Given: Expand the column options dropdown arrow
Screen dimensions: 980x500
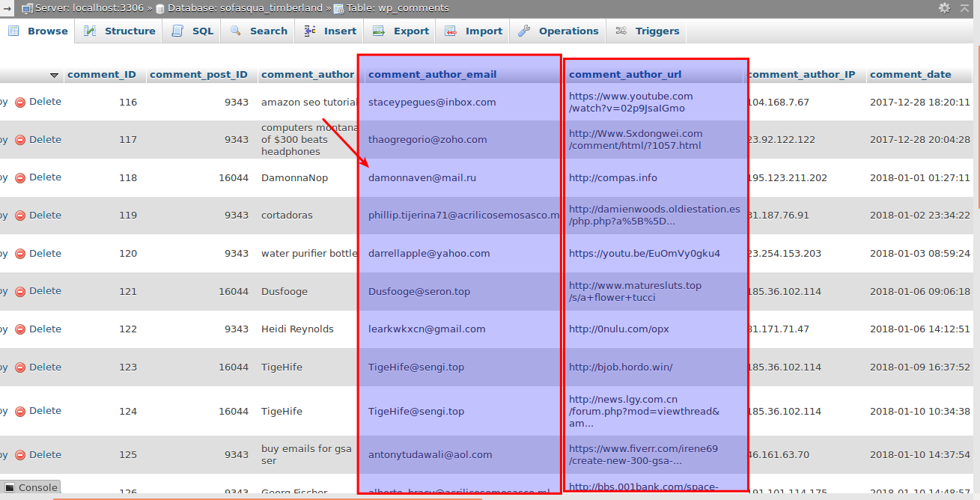Looking at the screenshot, I should click(x=54, y=76).
